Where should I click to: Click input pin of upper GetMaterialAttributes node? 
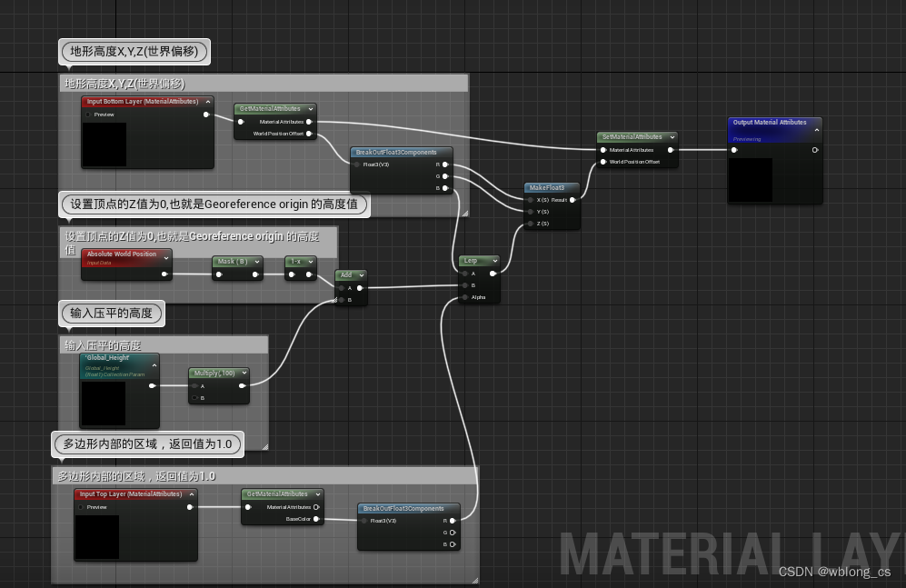[x=241, y=122]
